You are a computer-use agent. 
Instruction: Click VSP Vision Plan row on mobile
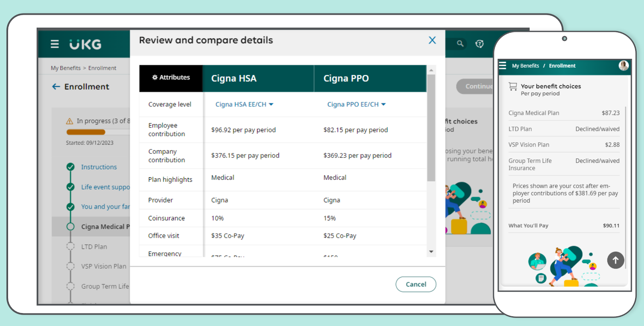click(x=564, y=145)
